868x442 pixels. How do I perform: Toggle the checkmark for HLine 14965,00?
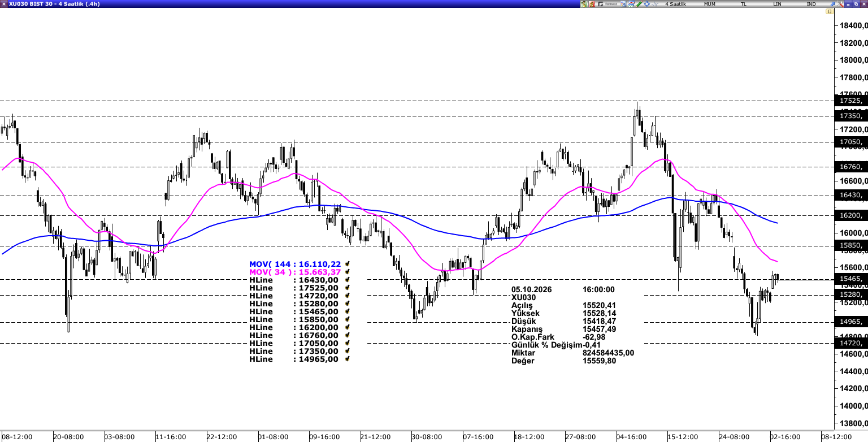346,359
